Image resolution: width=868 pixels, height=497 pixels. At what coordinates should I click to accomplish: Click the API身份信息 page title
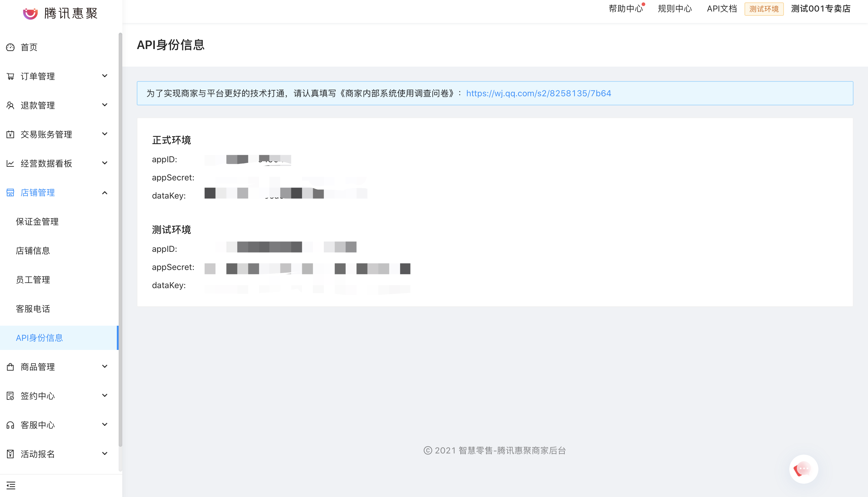click(171, 45)
